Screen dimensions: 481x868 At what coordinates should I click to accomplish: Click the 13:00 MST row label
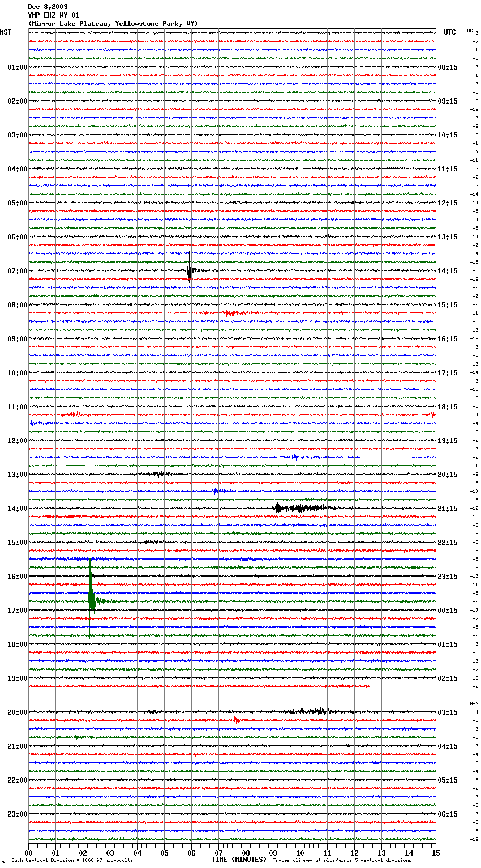click(x=18, y=475)
